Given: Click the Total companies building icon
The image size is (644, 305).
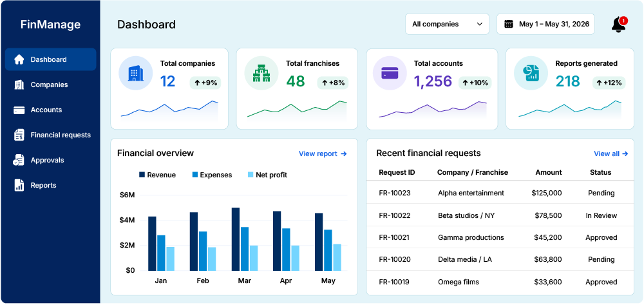Looking at the screenshot, I should click(135, 73).
